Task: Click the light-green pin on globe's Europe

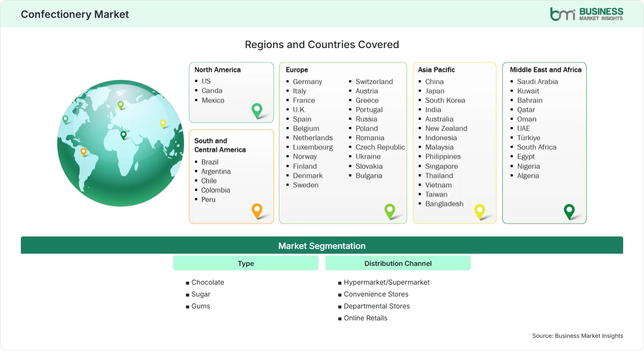Action: tap(121, 105)
